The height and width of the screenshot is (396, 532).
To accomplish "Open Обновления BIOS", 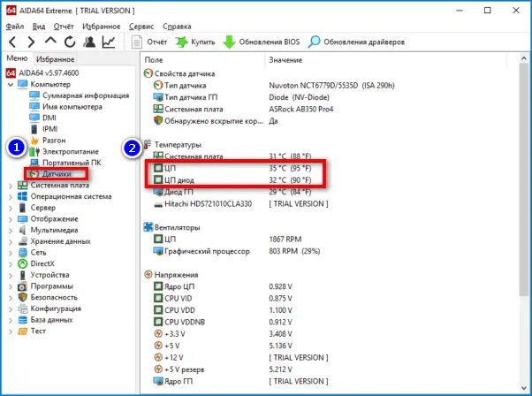I will (x=262, y=42).
